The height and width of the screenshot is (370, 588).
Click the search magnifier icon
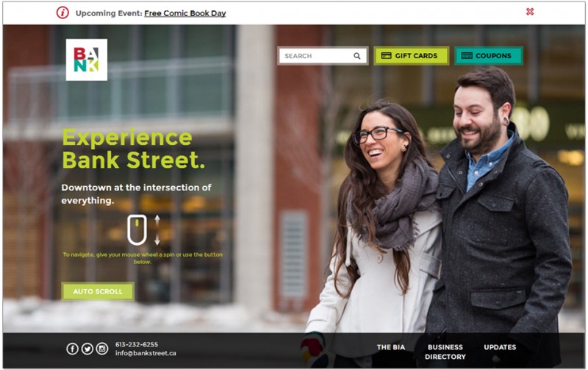(357, 56)
